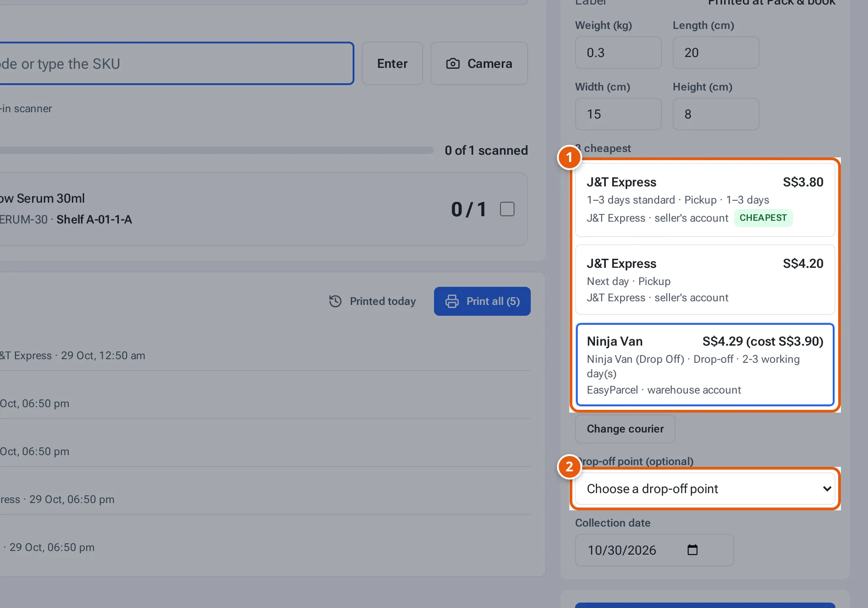Click the '0 / 1' scanned quantity counter
Viewport: 868px width, 608px height.
[x=469, y=209]
